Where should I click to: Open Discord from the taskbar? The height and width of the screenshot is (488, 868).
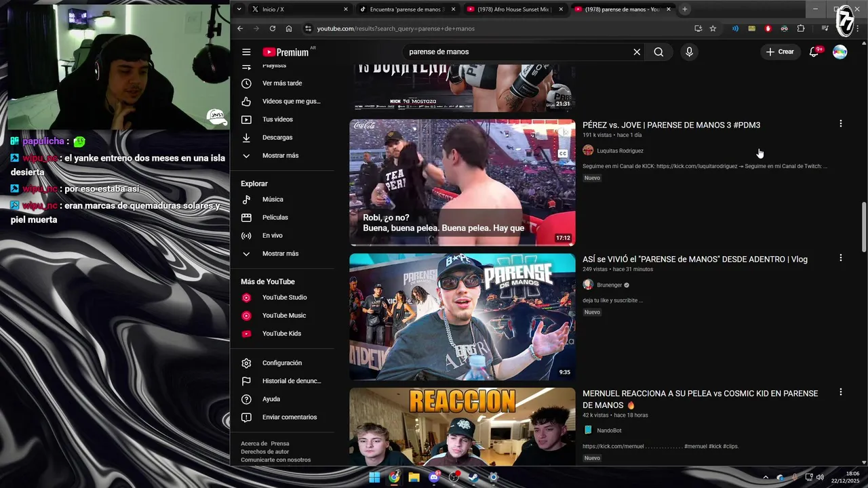434,477
